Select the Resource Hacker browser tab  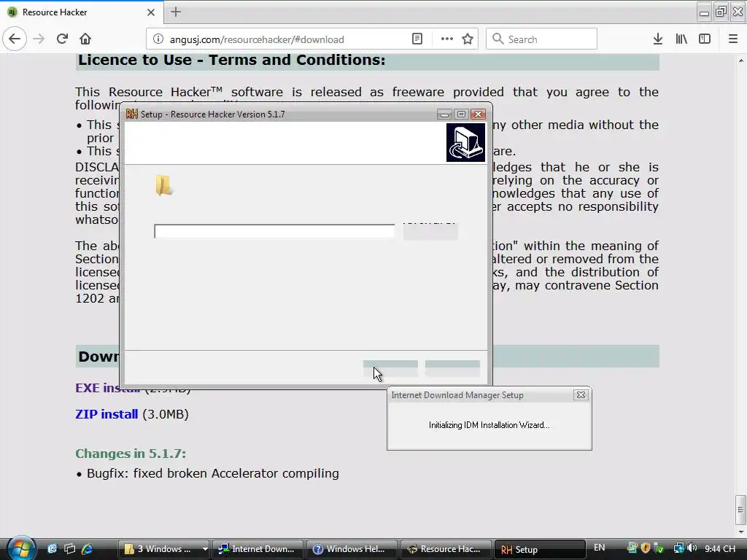click(82, 12)
